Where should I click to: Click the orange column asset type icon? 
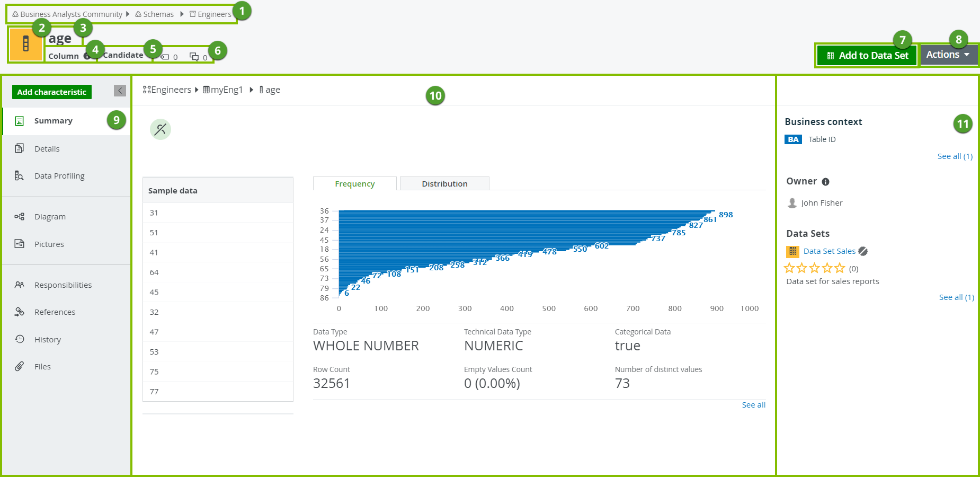click(x=25, y=44)
